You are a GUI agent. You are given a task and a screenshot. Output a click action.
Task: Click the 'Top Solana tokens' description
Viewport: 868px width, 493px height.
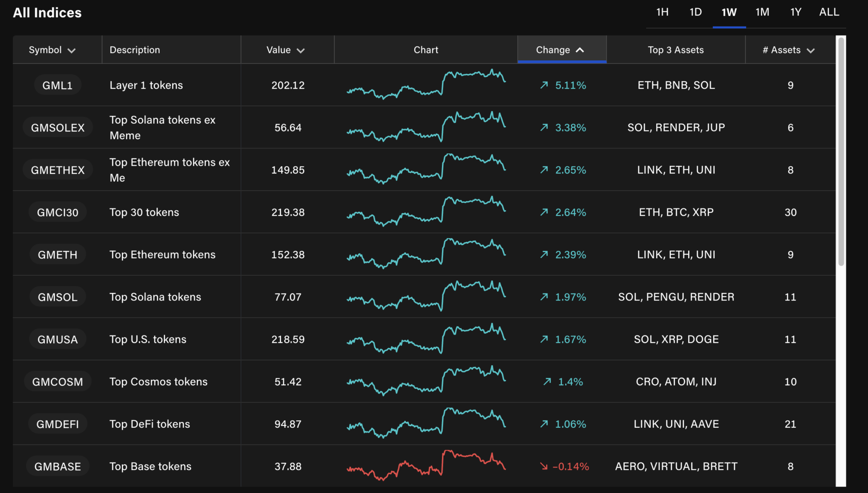point(155,297)
